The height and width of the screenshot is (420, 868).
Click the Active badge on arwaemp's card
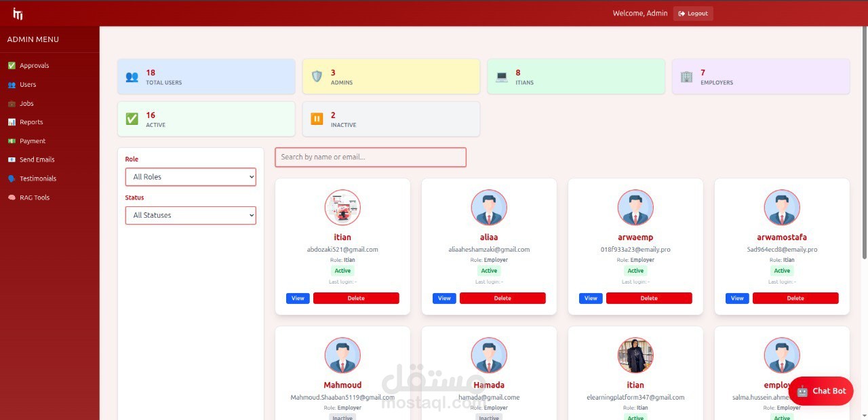pyautogui.click(x=635, y=271)
